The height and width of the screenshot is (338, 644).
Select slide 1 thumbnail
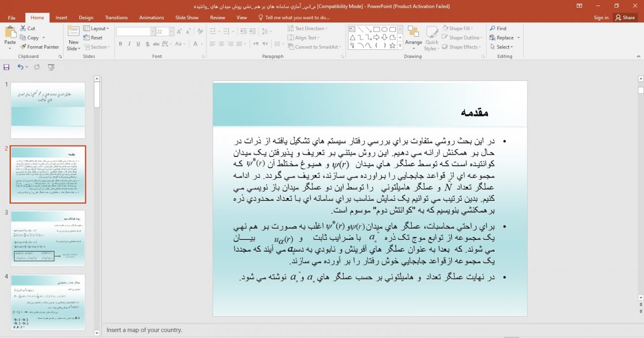(48, 111)
